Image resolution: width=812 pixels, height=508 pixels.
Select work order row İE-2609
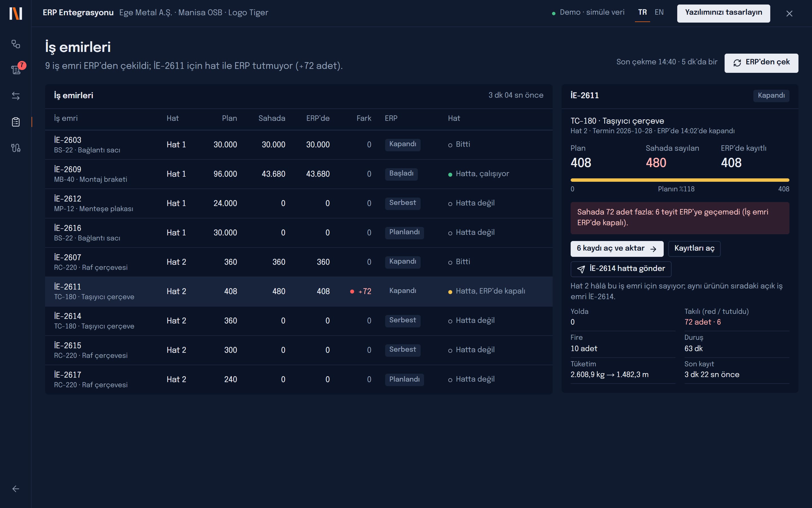tap(299, 174)
